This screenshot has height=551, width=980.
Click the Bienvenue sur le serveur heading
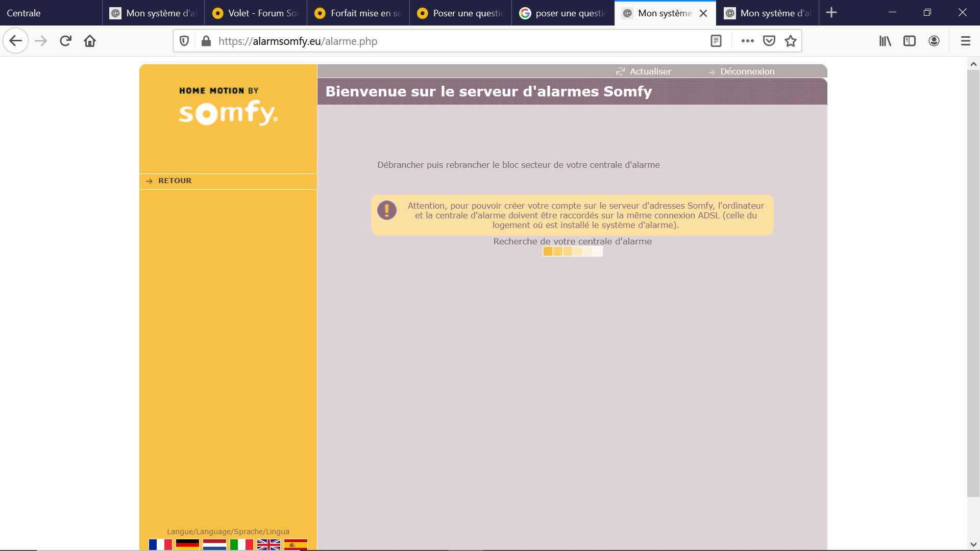point(488,91)
